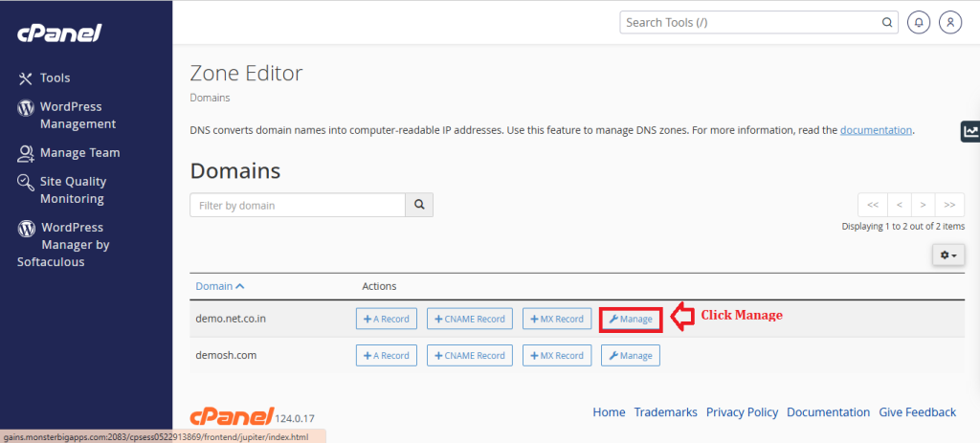This screenshot has height=443, width=980.
Task: Add CNAME Record for demosh.com
Action: tap(470, 356)
